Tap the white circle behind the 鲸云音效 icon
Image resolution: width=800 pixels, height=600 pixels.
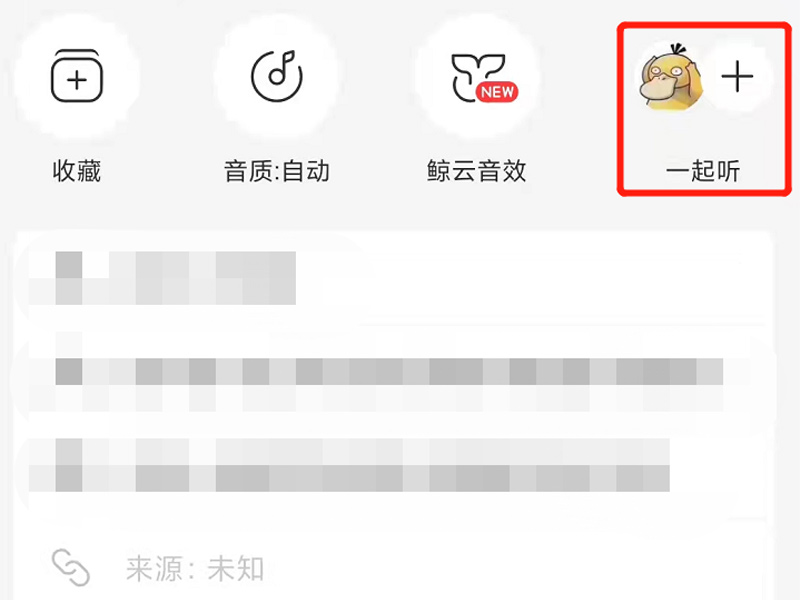[478, 77]
